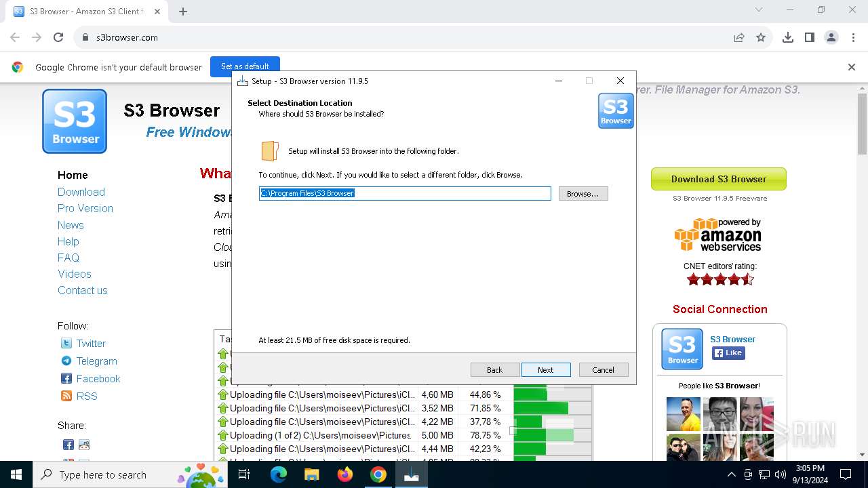Click Facebook share icon under Share
The image size is (868, 488).
coord(68,445)
